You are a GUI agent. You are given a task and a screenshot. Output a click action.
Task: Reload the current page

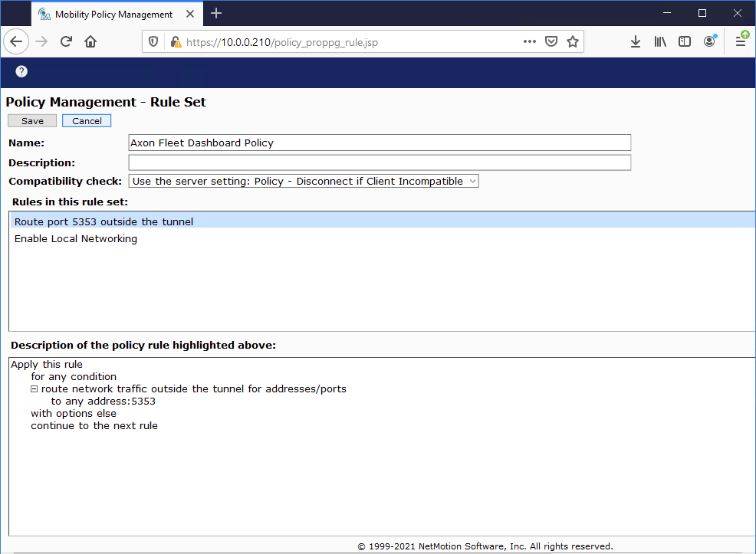66,42
